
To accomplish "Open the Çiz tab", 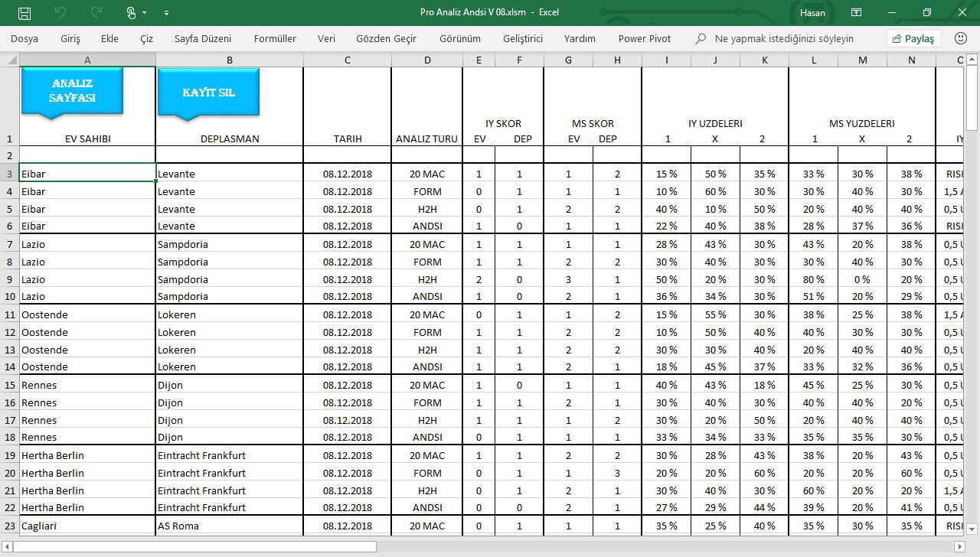I will click(146, 38).
